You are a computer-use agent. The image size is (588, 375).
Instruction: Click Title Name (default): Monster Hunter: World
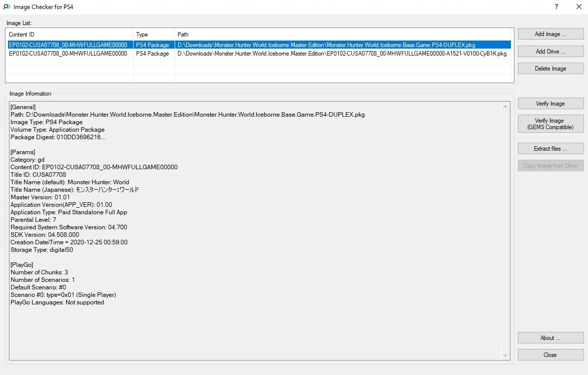70,182
